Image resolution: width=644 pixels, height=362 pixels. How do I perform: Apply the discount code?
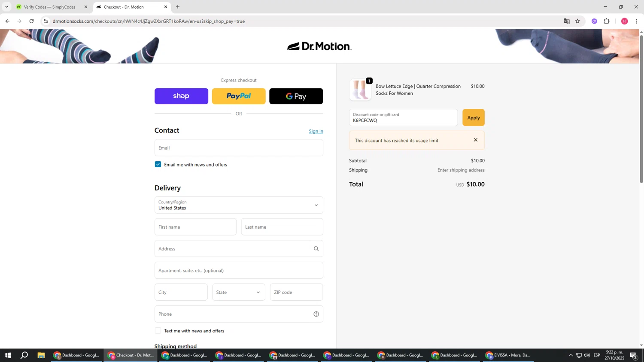click(x=474, y=118)
